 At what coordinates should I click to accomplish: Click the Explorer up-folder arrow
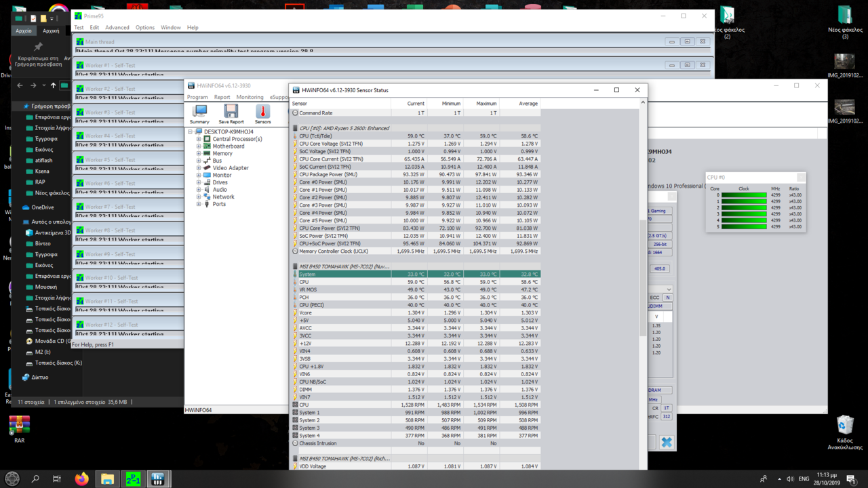(53, 85)
